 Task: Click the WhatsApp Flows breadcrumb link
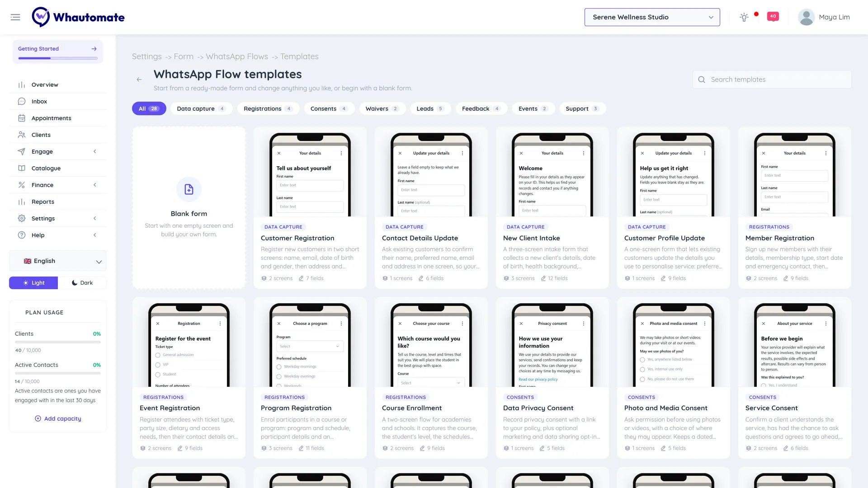pos(237,56)
